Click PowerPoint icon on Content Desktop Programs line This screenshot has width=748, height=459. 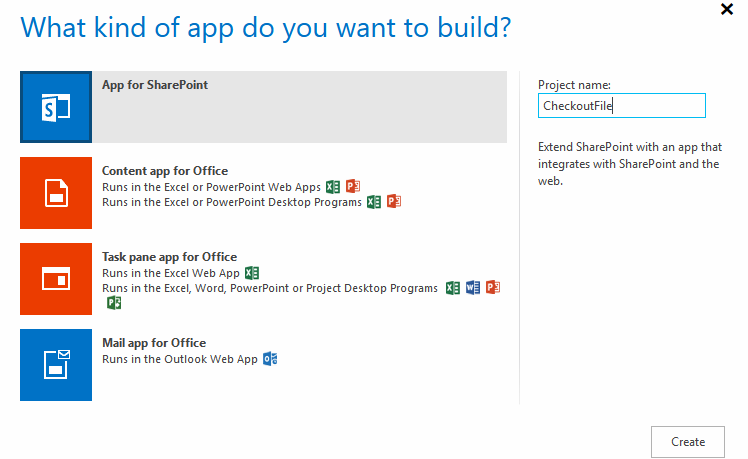pyautogui.click(x=394, y=202)
